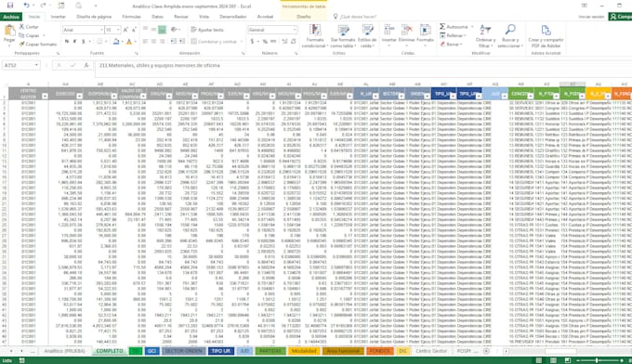
Task: Open the font size dropdown
Action: [x=118, y=30]
